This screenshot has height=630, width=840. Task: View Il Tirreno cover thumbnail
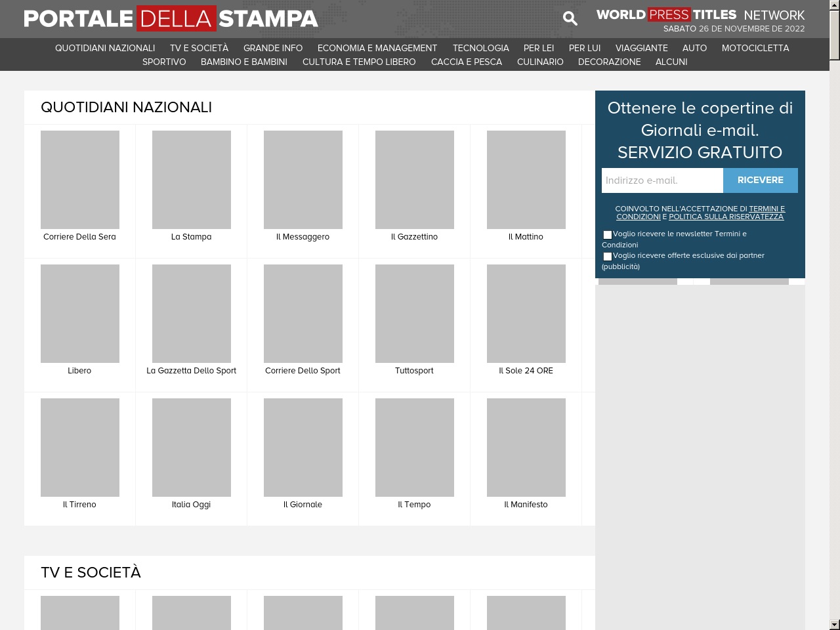tap(80, 448)
